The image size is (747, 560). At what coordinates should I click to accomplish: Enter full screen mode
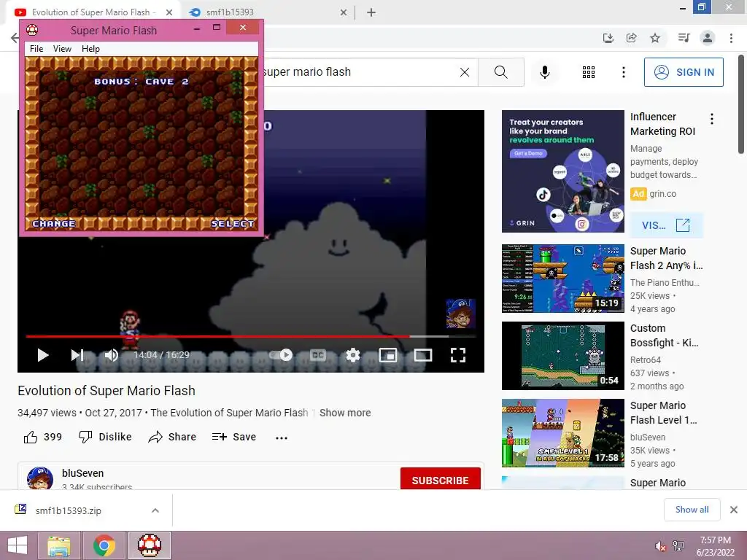(x=458, y=355)
